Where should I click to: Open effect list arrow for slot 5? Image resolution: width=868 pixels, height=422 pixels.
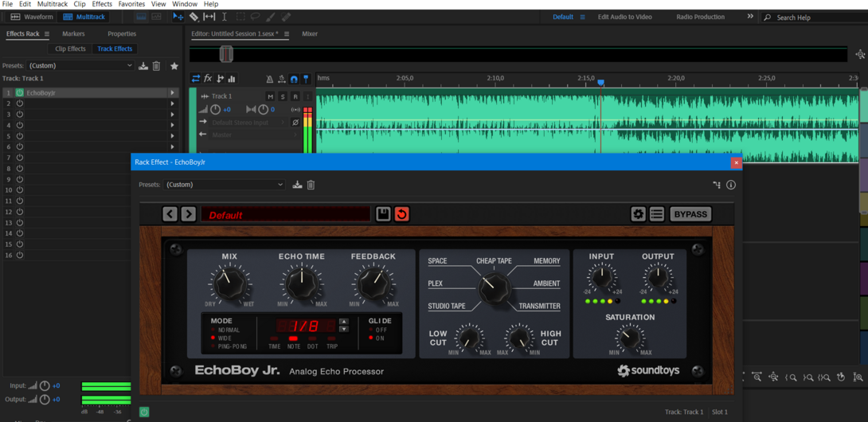coord(172,135)
